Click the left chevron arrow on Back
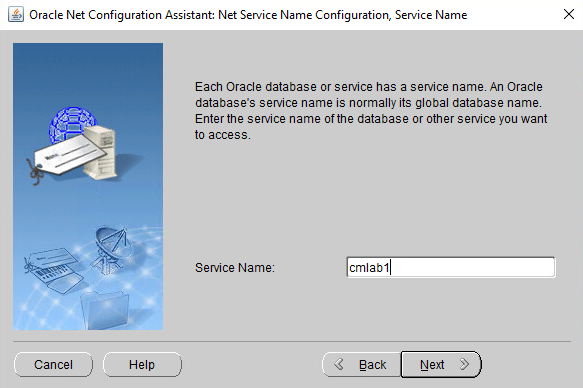 339,364
